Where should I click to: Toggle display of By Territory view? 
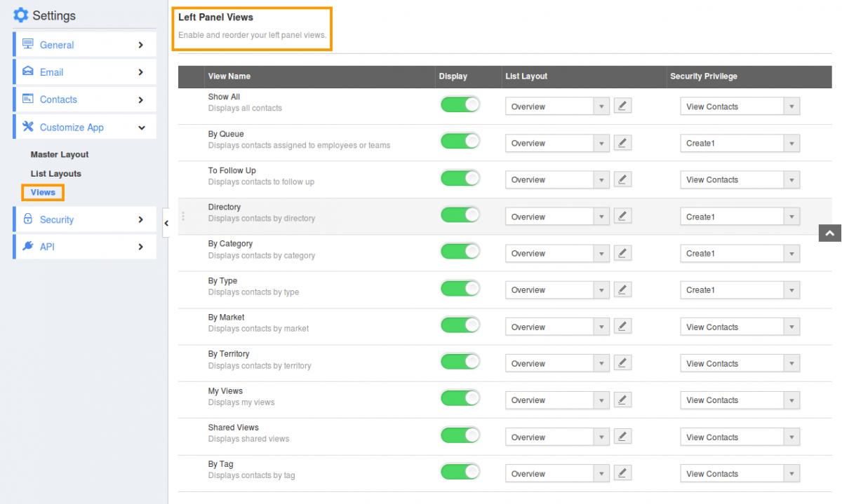click(460, 361)
